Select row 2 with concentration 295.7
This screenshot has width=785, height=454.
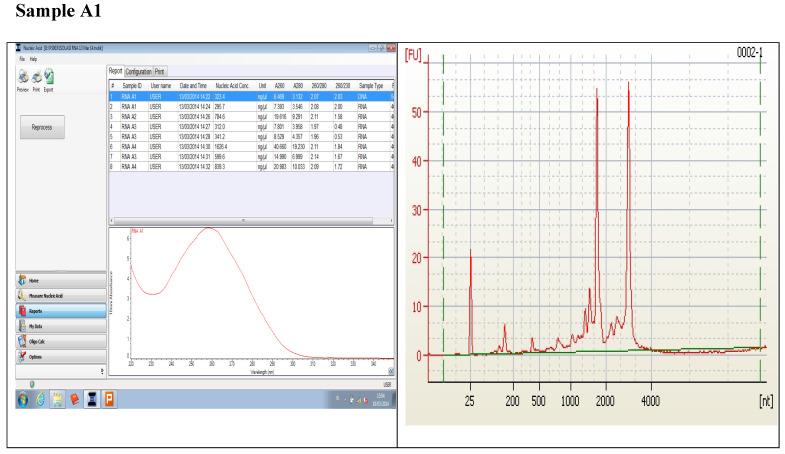click(x=251, y=106)
